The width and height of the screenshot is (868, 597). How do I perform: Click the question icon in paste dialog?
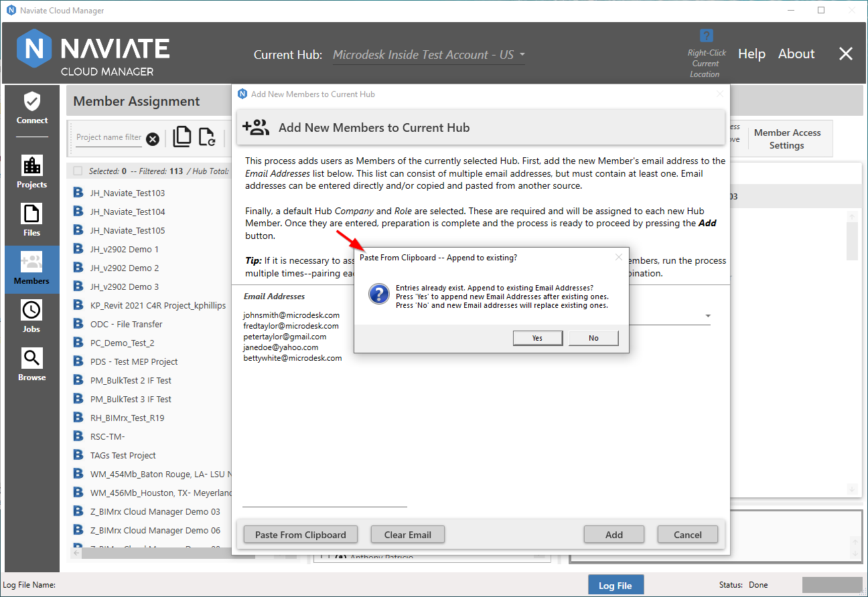[378, 293]
